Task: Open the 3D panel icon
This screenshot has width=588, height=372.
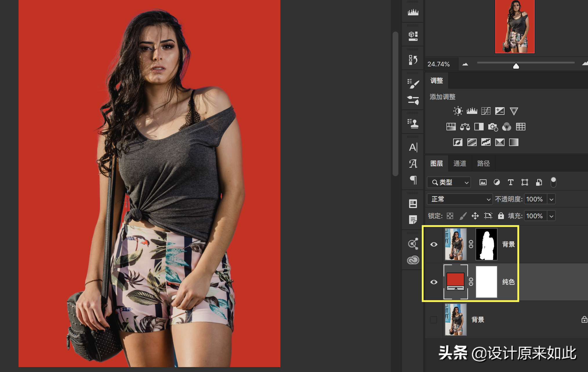Action: (x=413, y=36)
